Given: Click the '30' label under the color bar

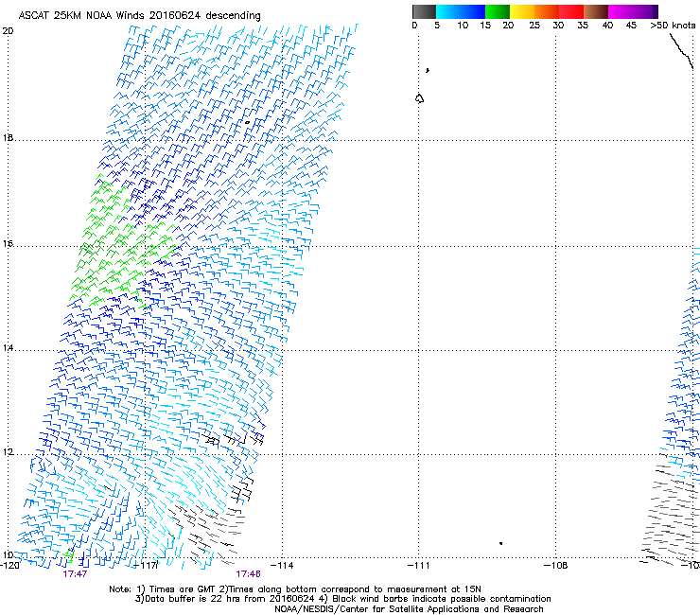Looking at the screenshot, I should (x=558, y=25).
